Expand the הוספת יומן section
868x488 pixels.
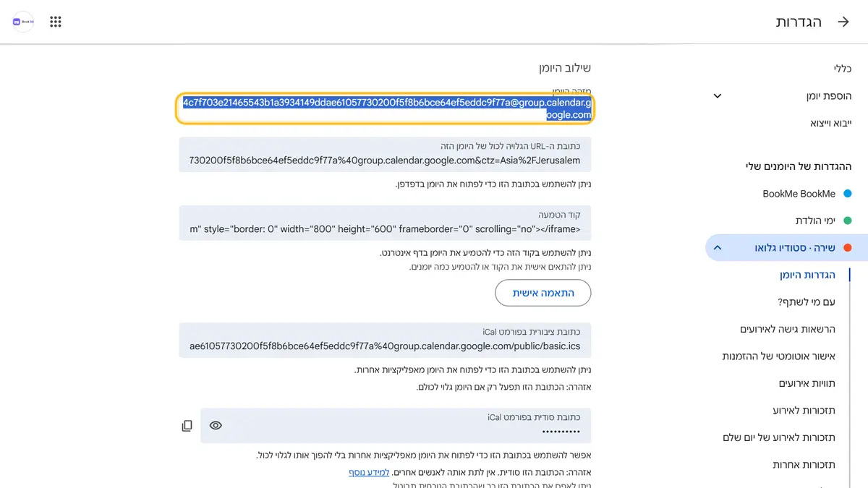(718, 96)
